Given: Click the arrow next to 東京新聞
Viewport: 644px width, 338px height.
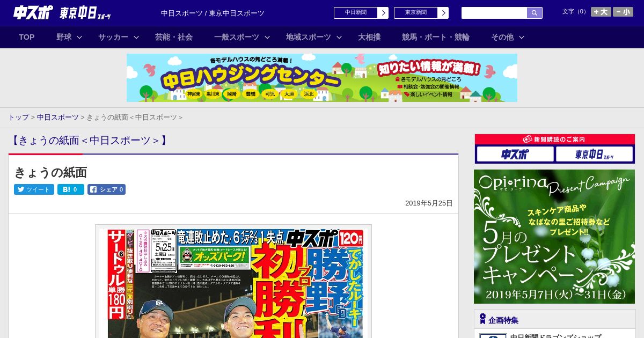Looking at the screenshot, I should pos(443,13).
